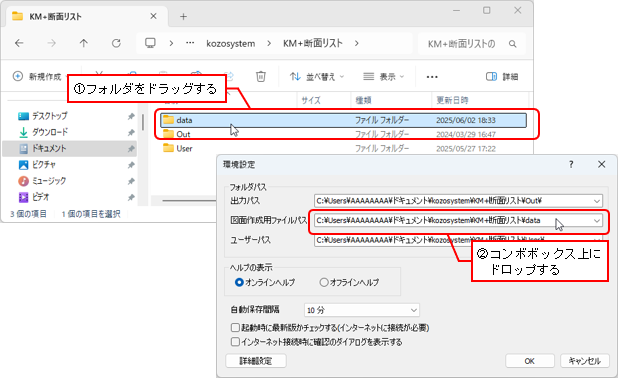618x378 pixels.
Task: Open the Explorer more options ellipsis
Action: [432, 77]
